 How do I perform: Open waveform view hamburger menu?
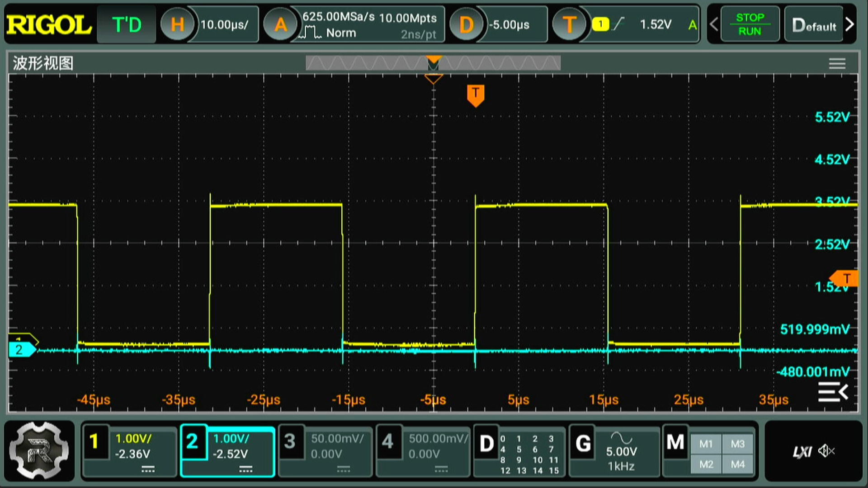pos(837,64)
